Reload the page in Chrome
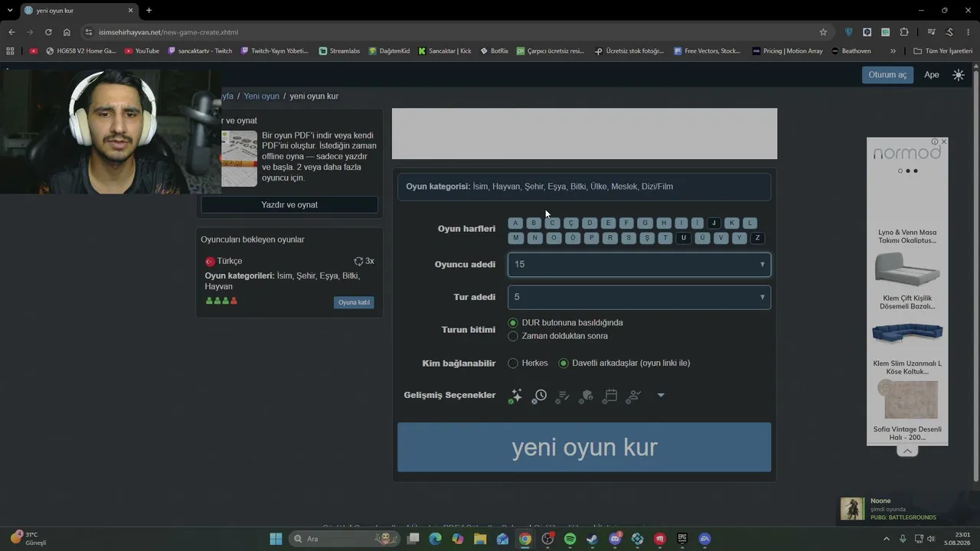980x551 pixels. [48, 32]
